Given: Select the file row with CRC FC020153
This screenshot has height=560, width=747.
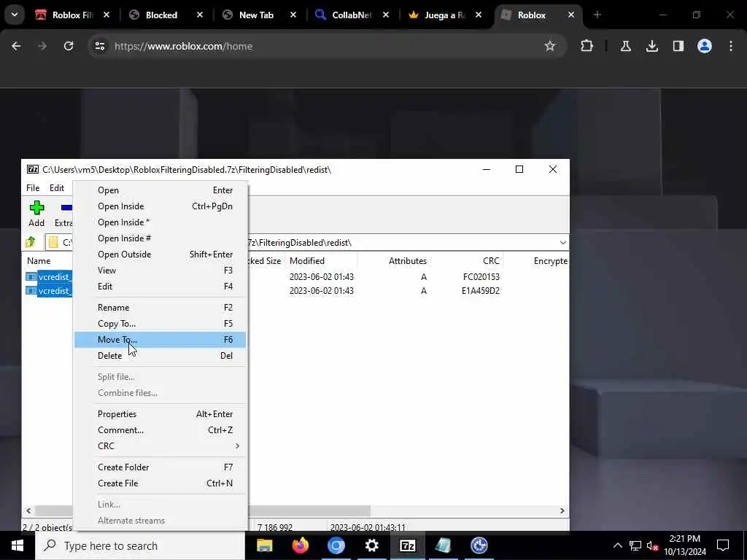Looking at the screenshot, I should (x=295, y=277).
